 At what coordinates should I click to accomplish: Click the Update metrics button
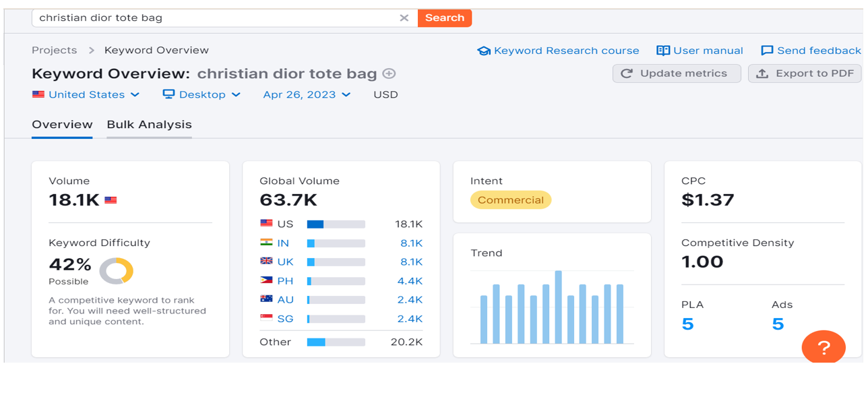(677, 73)
